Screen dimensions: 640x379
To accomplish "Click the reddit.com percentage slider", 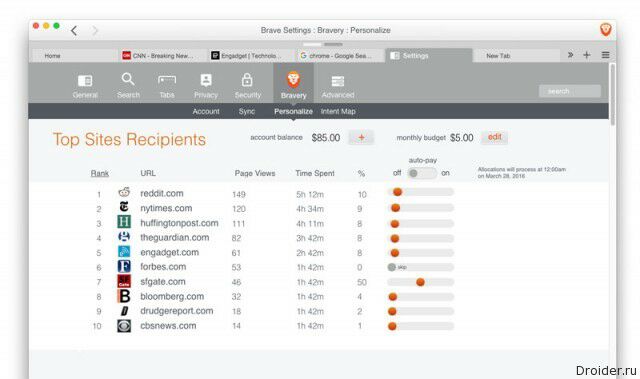I will [x=421, y=192].
